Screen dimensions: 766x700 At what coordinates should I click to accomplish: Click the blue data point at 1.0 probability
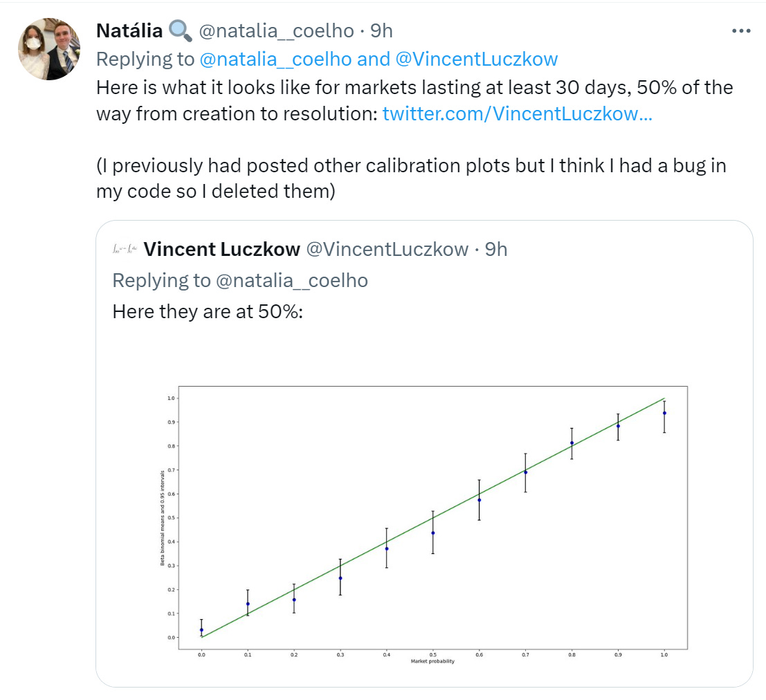click(x=664, y=413)
